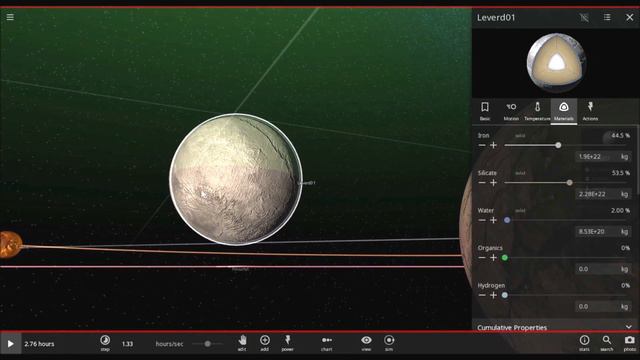Image resolution: width=640 pixels, height=360 pixels.
Task: Toggle the crossed-out icon in Leverd01 header
Action: (584, 18)
